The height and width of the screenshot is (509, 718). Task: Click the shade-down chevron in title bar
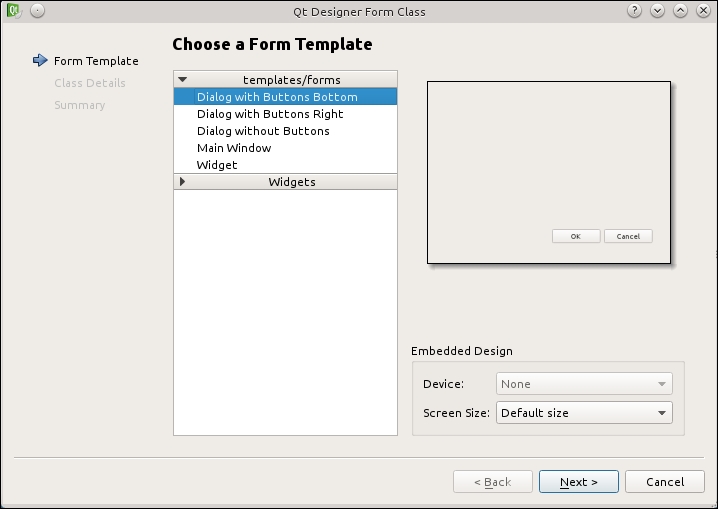tap(657, 11)
